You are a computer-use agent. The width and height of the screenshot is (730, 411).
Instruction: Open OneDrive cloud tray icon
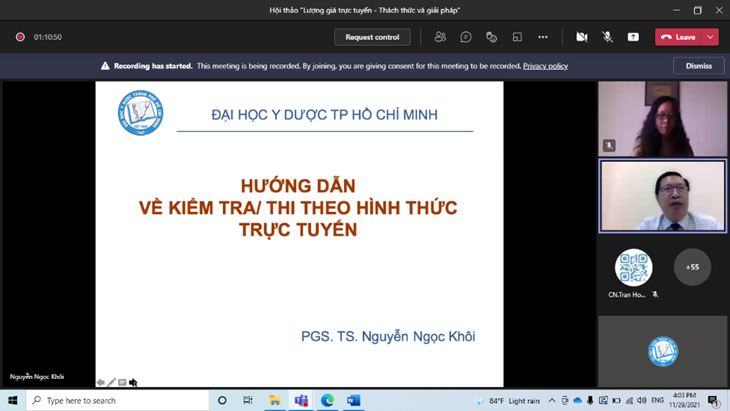pyautogui.click(x=577, y=400)
